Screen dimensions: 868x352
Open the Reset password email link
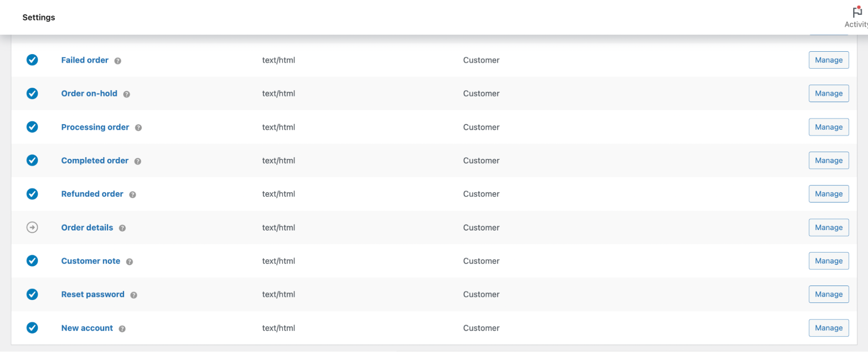92,294
